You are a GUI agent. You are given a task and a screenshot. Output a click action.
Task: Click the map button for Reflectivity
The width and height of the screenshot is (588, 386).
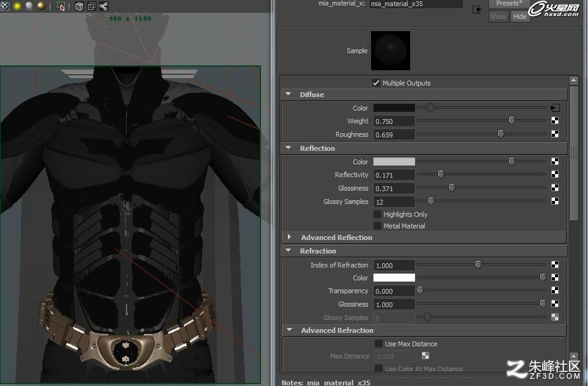click(555, 174)
